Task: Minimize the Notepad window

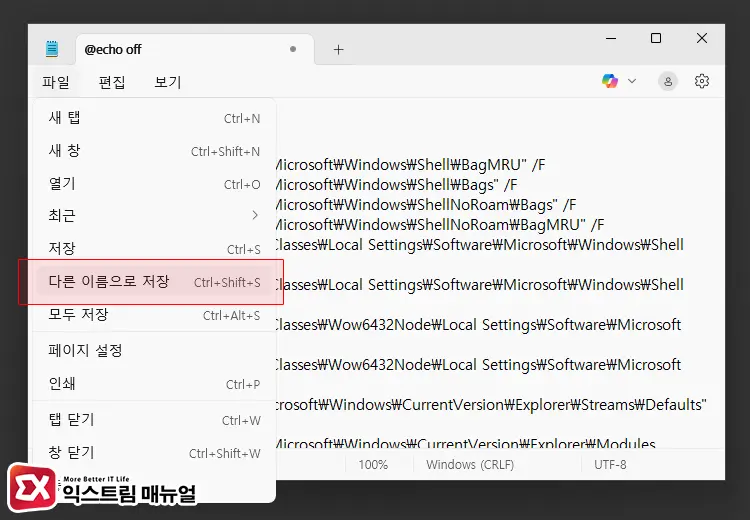Action: click(611, 38)
